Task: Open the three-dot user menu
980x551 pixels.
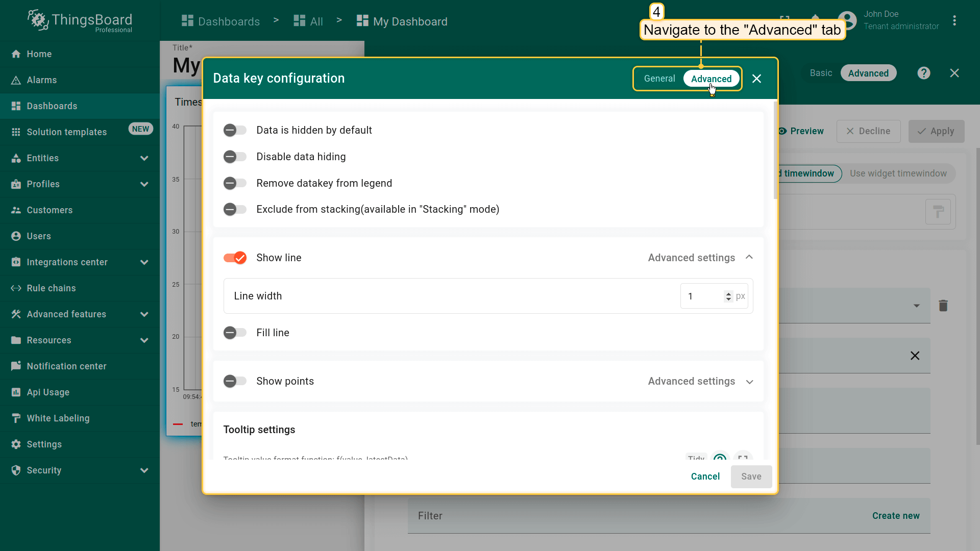Action: point(954,21)
